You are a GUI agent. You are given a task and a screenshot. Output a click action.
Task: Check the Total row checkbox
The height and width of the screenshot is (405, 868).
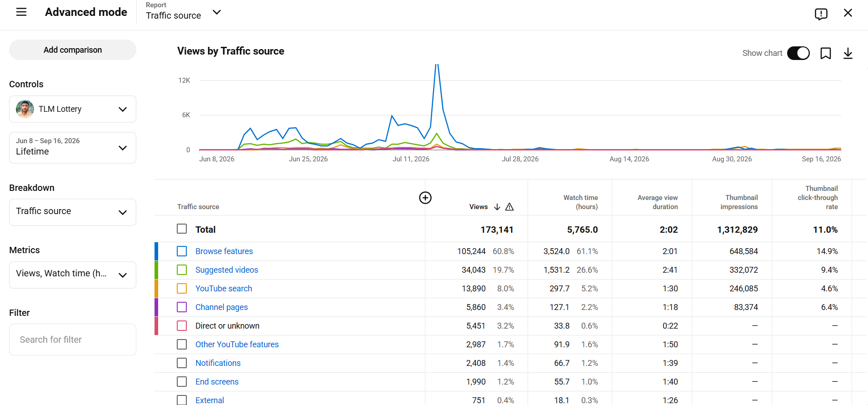point(182,229)
